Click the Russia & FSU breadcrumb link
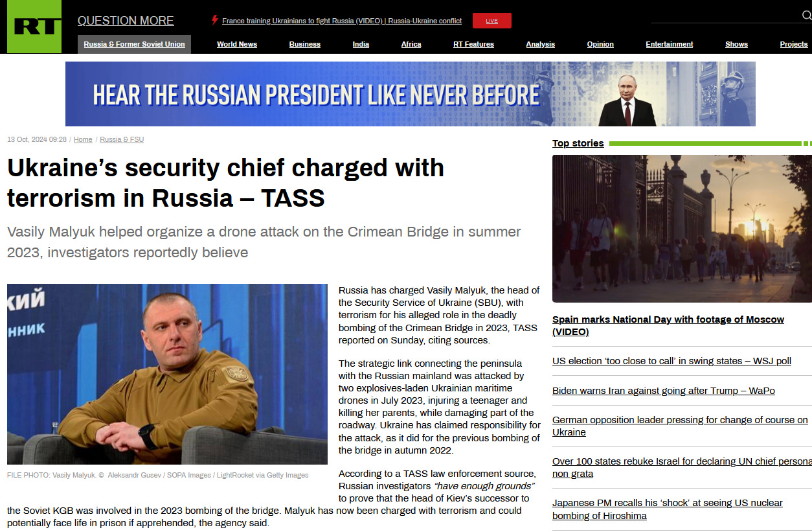 (122, 139)
